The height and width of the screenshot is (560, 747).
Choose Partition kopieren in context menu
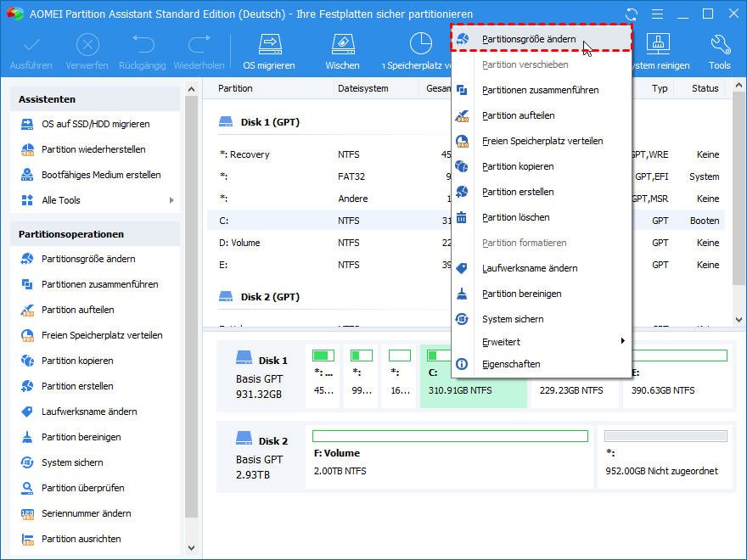point(542,166)
